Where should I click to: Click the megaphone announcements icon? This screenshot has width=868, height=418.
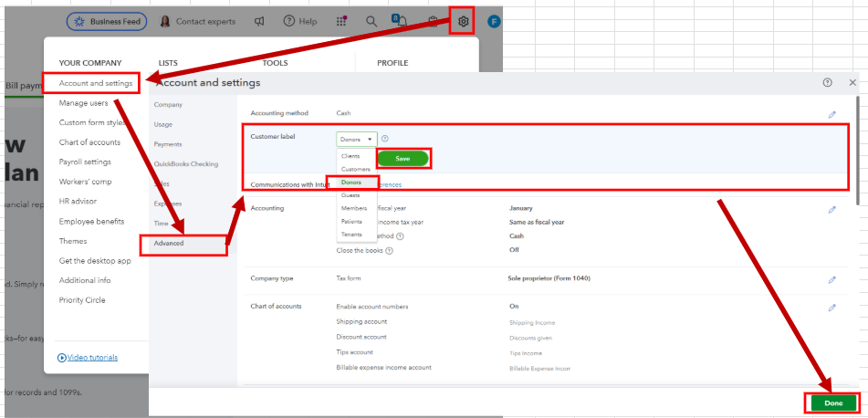pyautogui.click(x=259, y=22)
